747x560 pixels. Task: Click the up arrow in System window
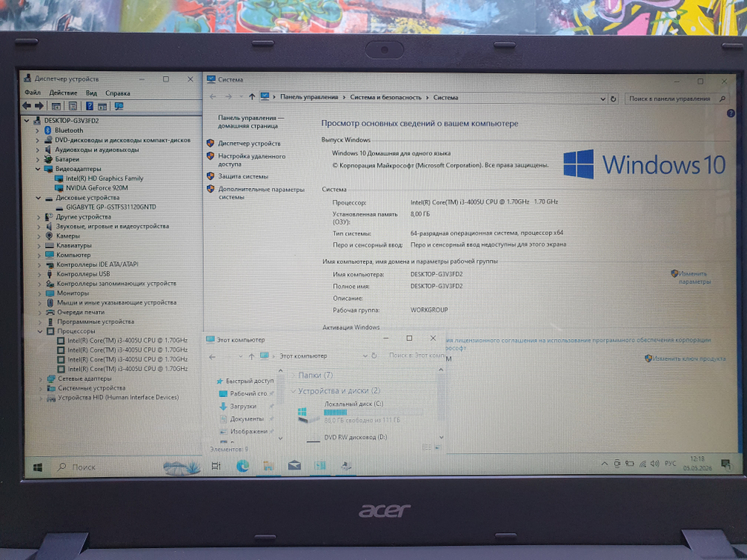[x=252, y=96]
